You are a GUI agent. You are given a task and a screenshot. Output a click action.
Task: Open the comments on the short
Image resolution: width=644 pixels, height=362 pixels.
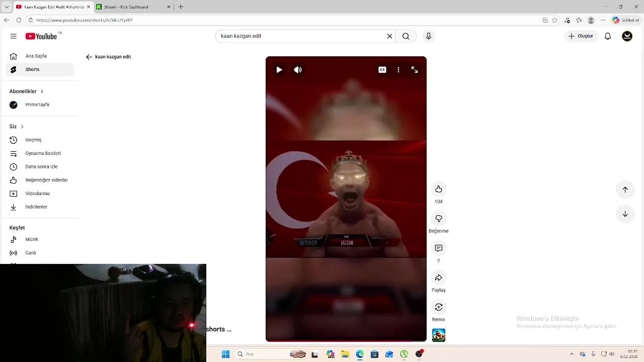tap(439, 248)
